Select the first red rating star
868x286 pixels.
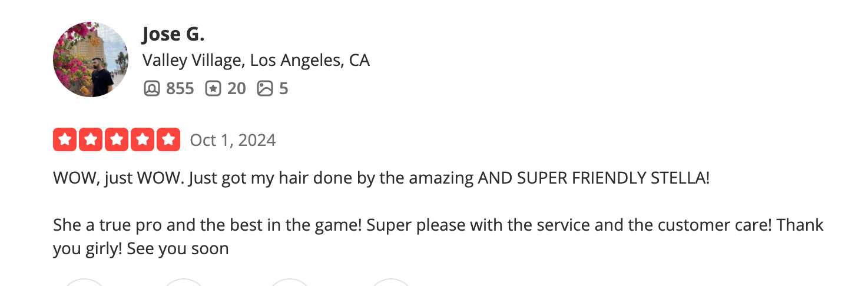coord(65,139)
